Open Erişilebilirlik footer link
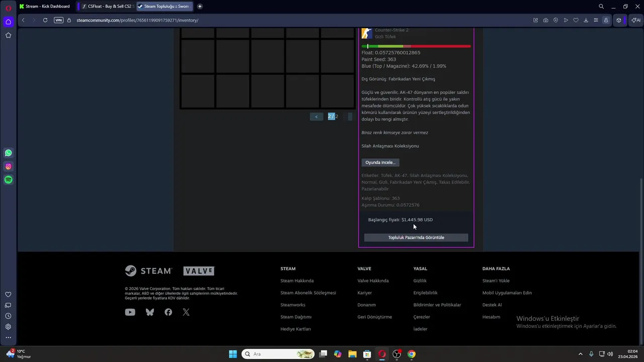 [426, 293]
